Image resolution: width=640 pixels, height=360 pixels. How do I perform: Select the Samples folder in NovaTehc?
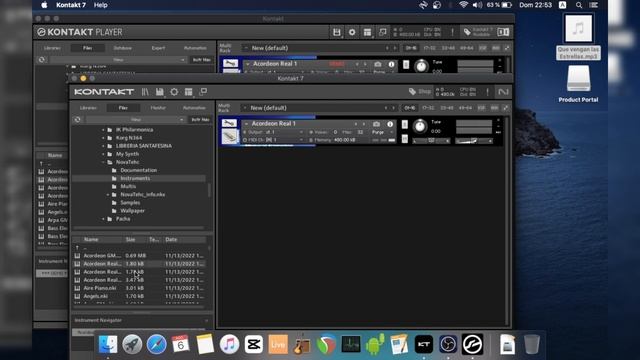pyautogui.click(x=130, y=203)
